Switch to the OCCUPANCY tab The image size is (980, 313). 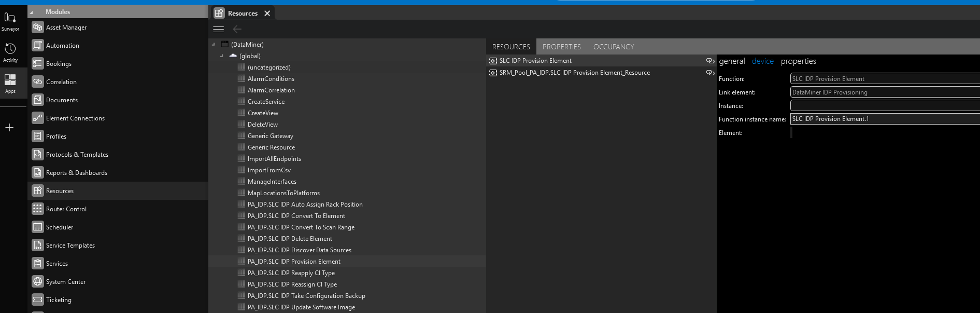(614, 47)
